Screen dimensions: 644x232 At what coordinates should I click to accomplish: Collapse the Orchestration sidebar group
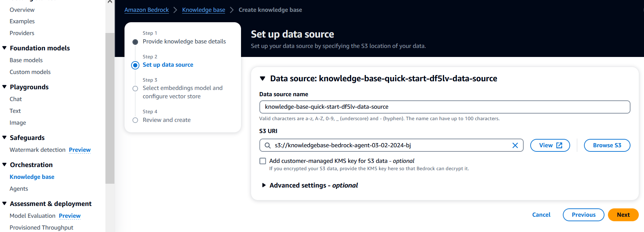[5, 165]
